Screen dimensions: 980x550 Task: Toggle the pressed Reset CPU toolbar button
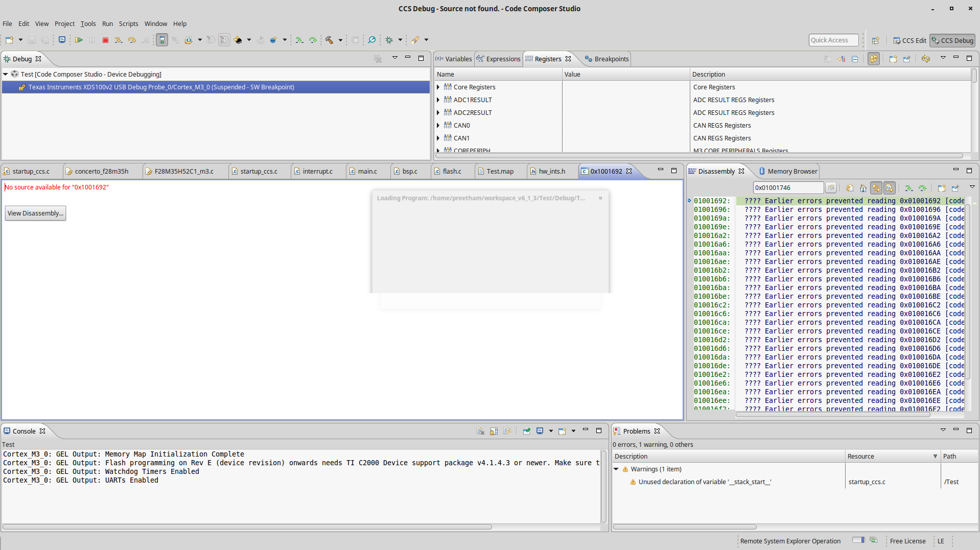pos(224,40)
